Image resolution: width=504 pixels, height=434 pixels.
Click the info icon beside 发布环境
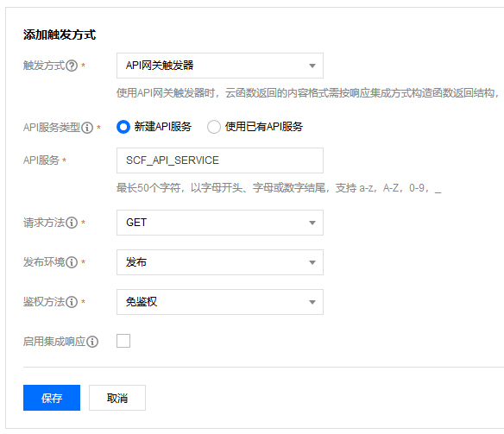pyautogui.click(x=72, y=262)
